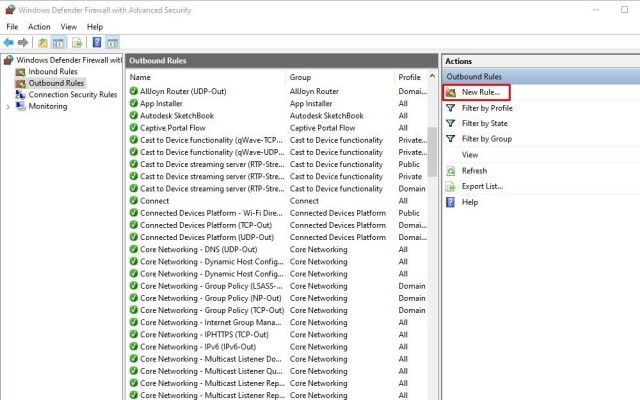Image resolution: width=640 pixels, height=400 pixels.
Task: Click the Filter by Profile funnel icon
Action: click(x=450, y=108)
